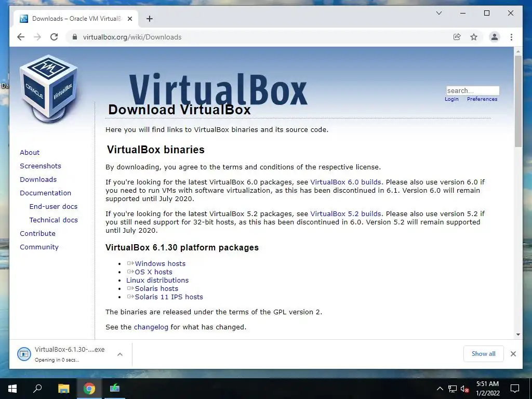Open taskbar search magnifier
The height and width of the screenshot is (399, 532).
[x=37, y=388]
